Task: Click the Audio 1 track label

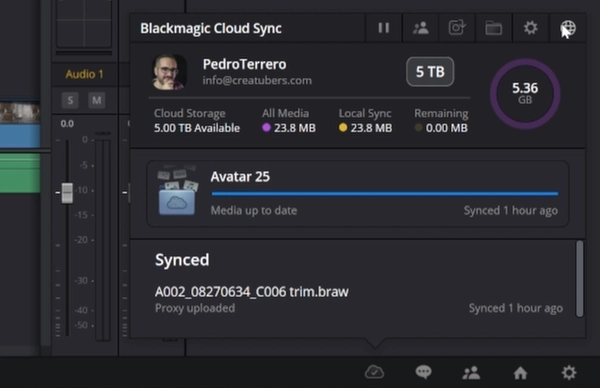Action: click(84, 74)
